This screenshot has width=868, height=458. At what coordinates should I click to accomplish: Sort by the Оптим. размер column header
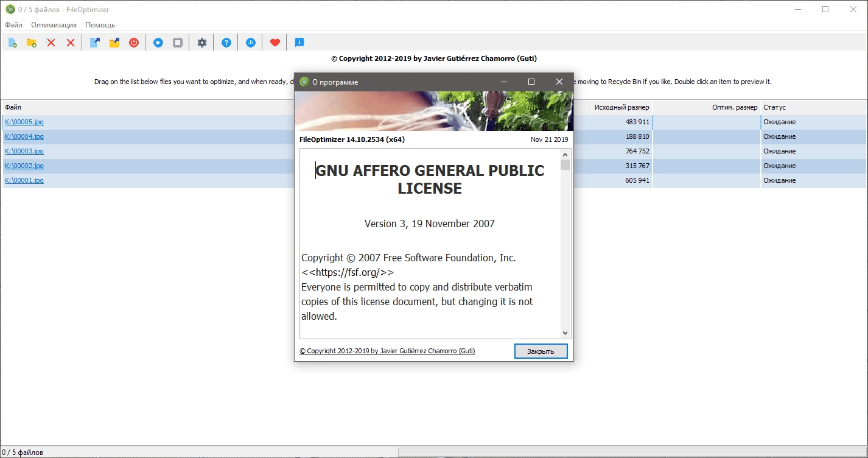pyautogui.click(x=707, y=107)
